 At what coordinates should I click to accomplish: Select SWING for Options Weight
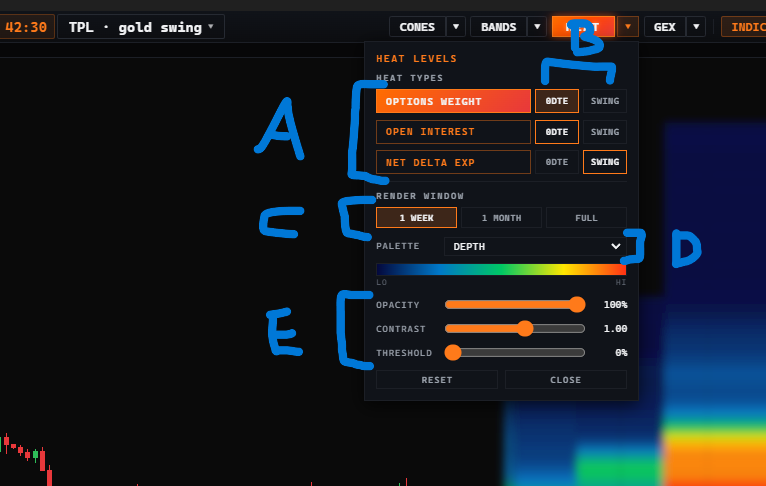(x=605, y=101)
